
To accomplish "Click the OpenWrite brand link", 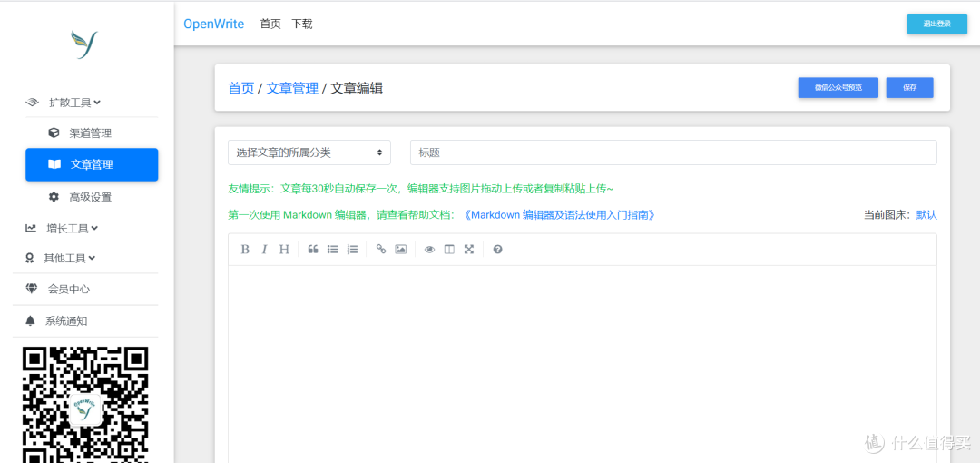I will [214, 24].
